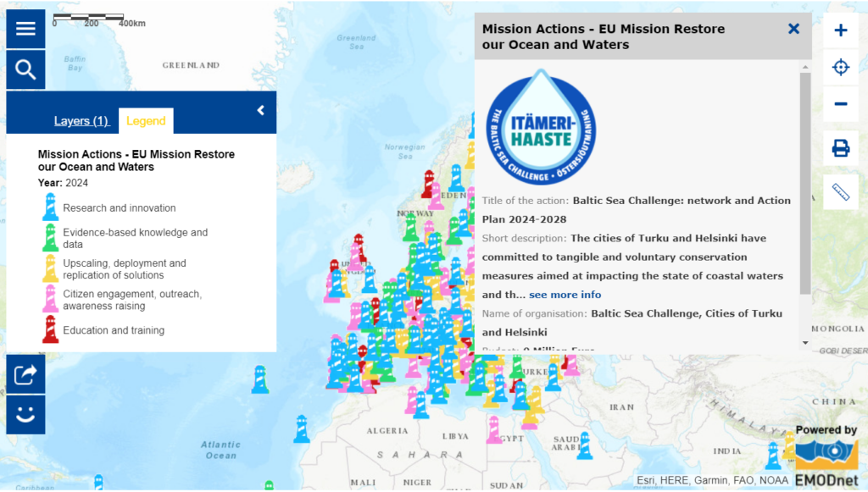The image size is (868, 492).
Task: Click the green Evidence-based knowledge legend icon
Action: click(x=50, y=238)
